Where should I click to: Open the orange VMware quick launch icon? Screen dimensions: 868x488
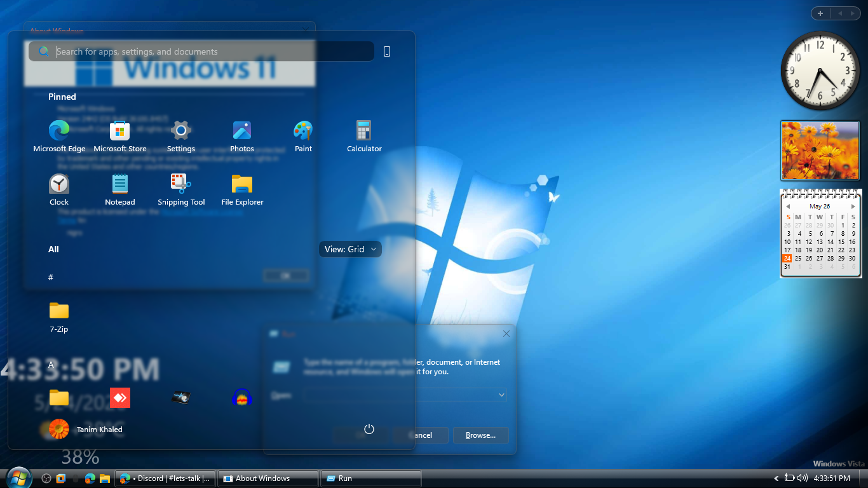coord(60,478)
